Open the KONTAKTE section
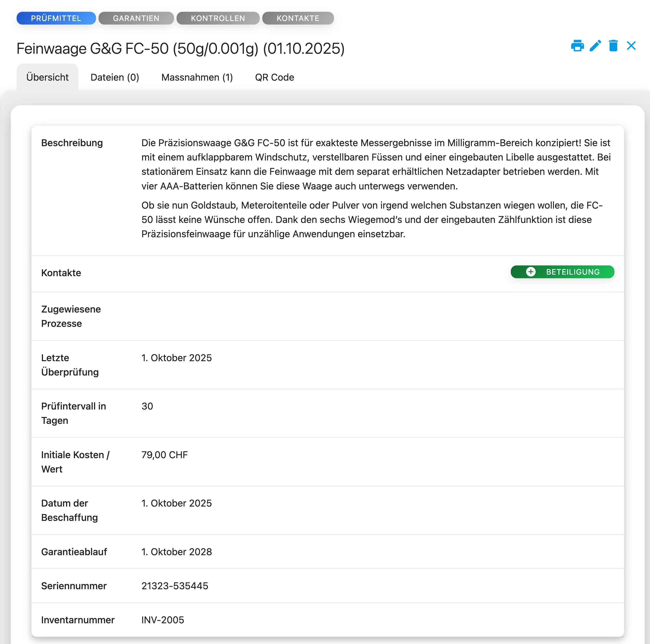650x644 pixels. click(298, 18)
